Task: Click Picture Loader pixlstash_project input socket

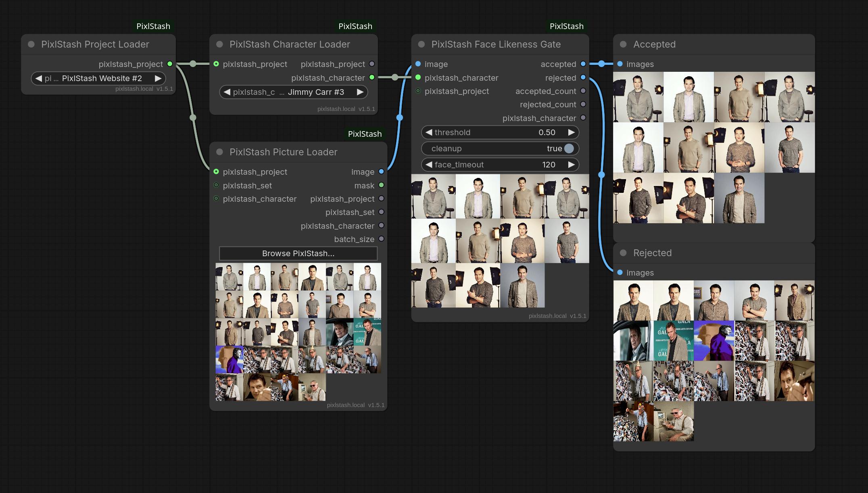Action: tap(216, 171)
